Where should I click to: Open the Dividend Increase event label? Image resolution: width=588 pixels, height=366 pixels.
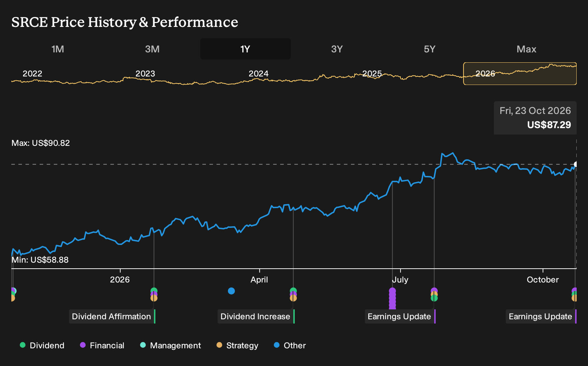click(x=256, y=316)
